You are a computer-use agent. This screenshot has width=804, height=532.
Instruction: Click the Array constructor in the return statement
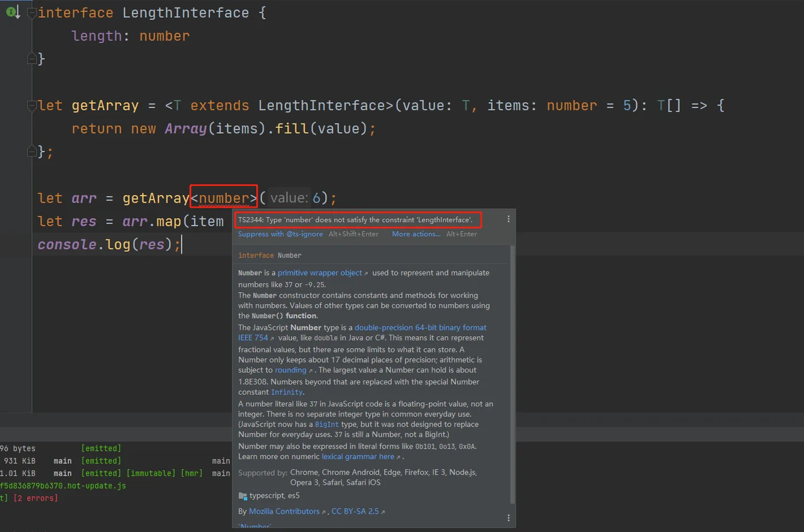pos(185,129)
